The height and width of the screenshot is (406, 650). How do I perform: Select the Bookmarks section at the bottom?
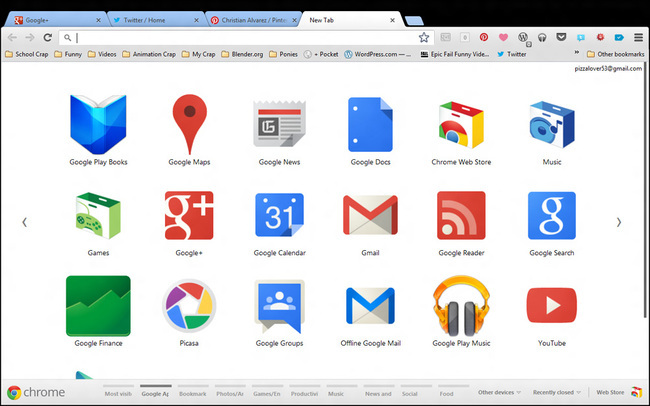point(193,391)
